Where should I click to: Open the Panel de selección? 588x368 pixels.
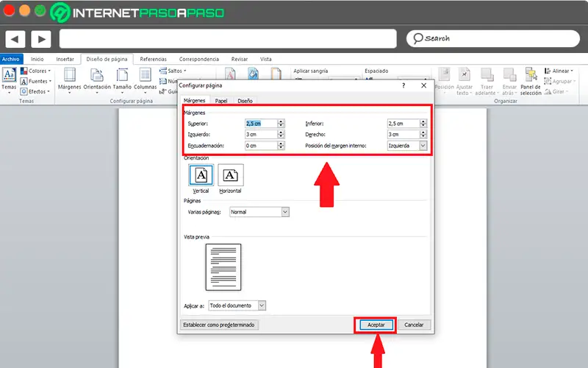tap(531, 81)
